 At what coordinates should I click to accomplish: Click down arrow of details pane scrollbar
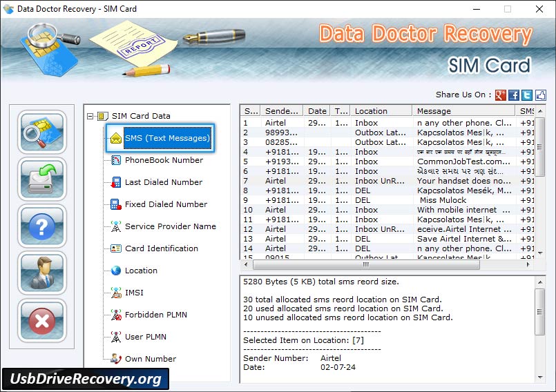click(540, 377)
